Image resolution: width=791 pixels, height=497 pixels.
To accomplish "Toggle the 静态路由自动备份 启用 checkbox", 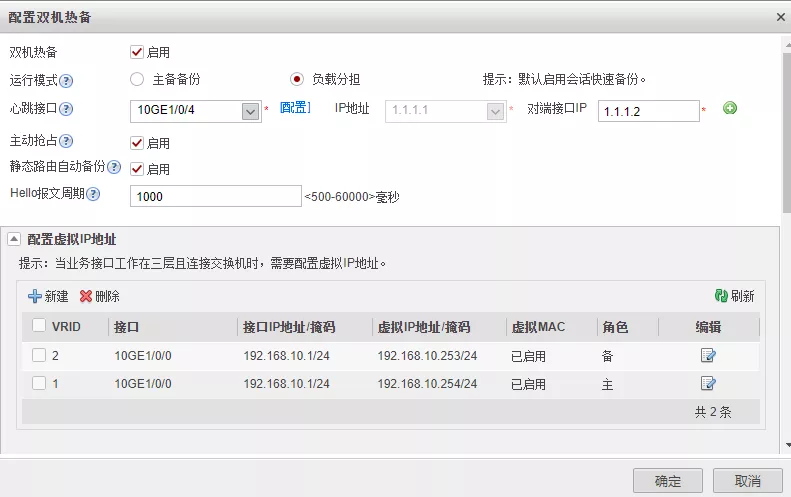I will 137,168.
